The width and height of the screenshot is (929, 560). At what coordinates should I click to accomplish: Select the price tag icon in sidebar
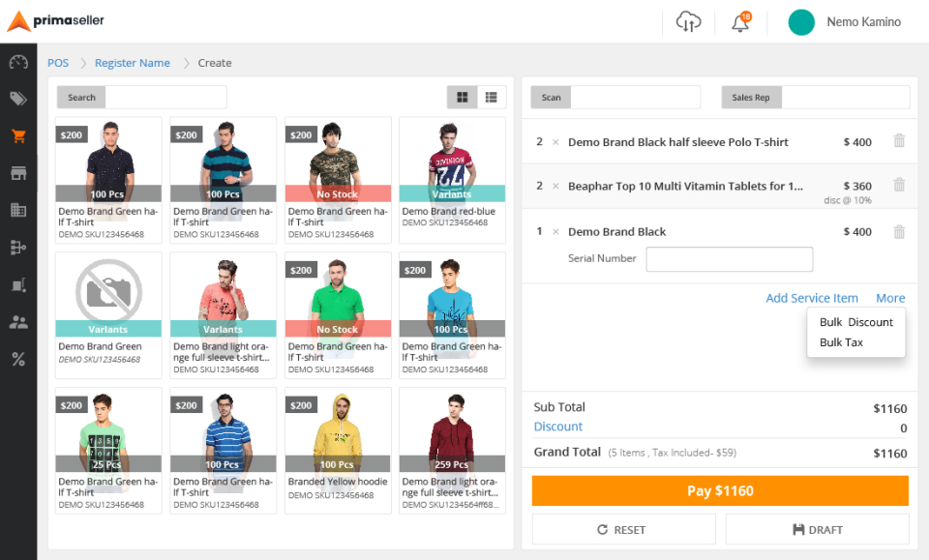(18, 99)
